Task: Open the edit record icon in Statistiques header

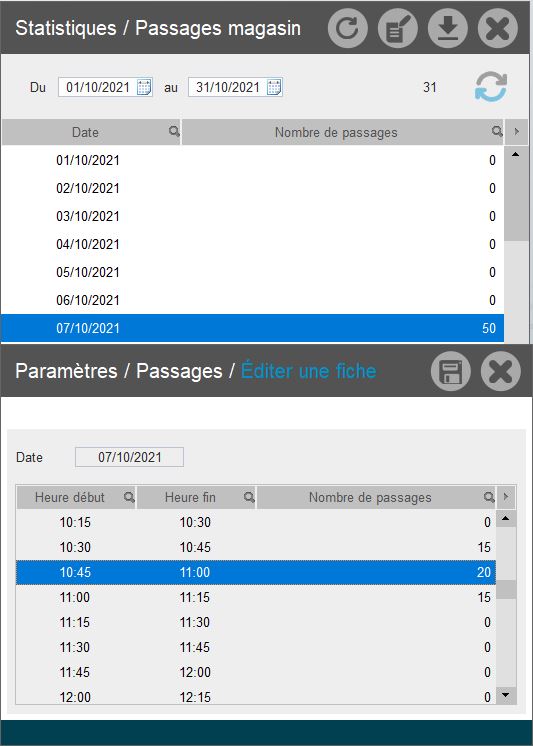Action: [398, 28]
